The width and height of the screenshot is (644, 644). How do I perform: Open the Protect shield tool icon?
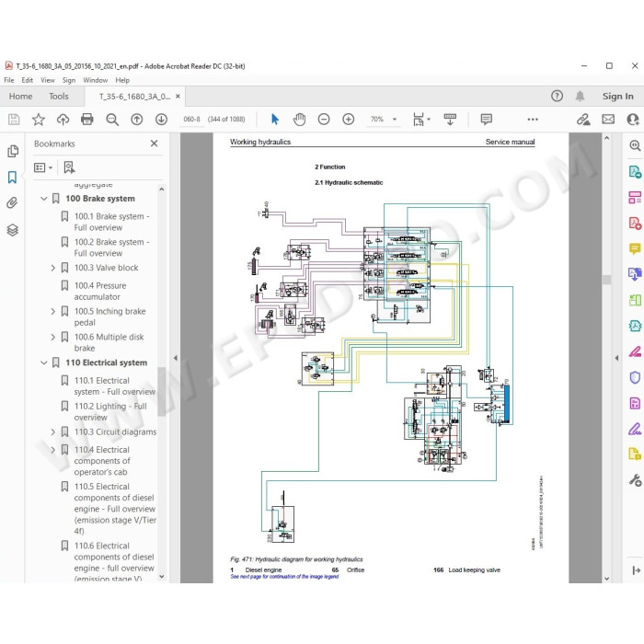tap(635, 377)
